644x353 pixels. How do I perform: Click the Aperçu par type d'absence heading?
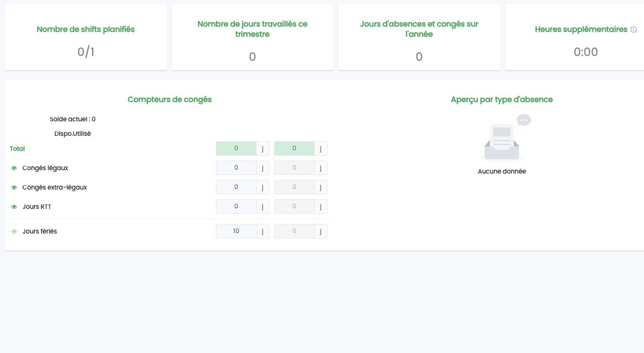(x=502, y=99)
